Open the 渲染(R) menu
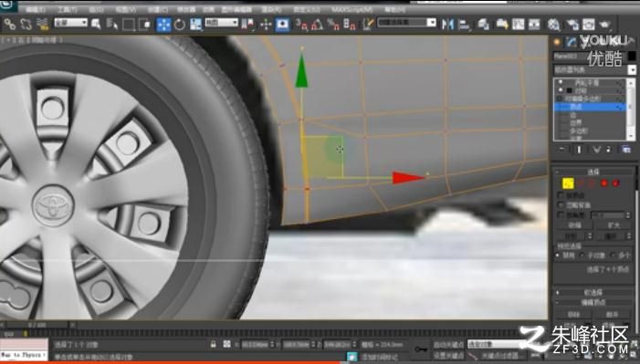Viewport: 640px width, 364px height. point(271,9)
